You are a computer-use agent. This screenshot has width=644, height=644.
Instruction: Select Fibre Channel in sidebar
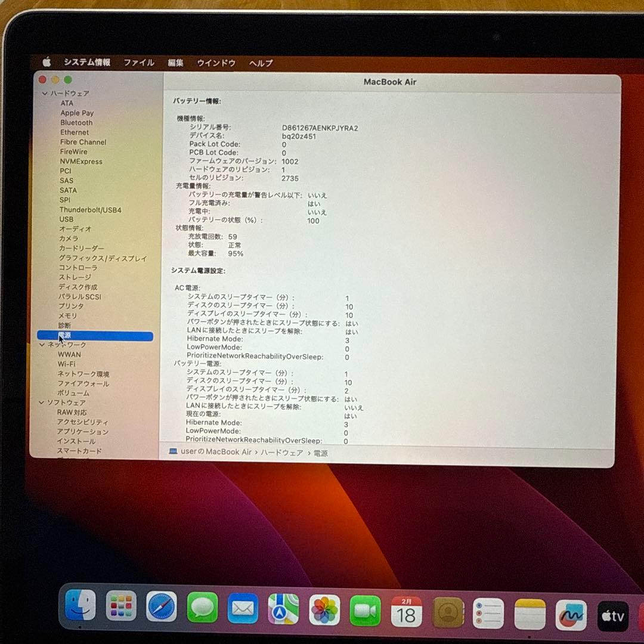[x=83, y=142]
